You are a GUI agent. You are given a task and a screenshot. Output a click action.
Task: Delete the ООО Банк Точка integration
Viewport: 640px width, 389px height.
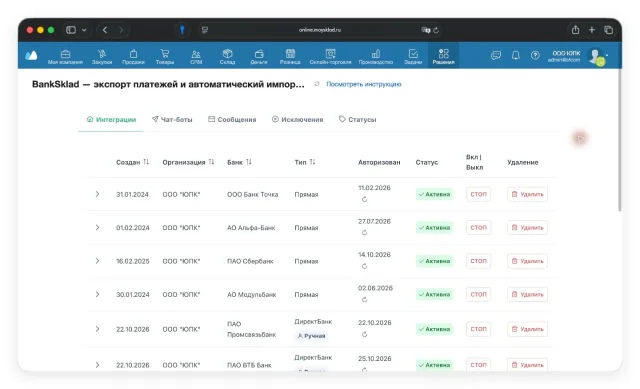coord(527,194)
